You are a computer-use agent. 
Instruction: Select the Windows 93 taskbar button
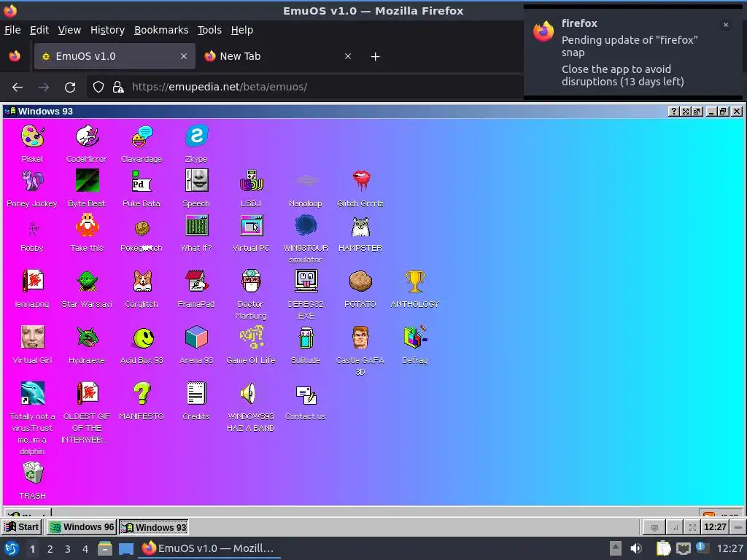tap(154, 527)
